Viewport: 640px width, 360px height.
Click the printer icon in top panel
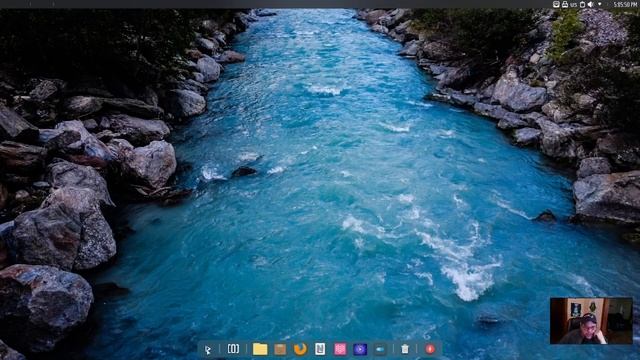[x=565, y=4]
